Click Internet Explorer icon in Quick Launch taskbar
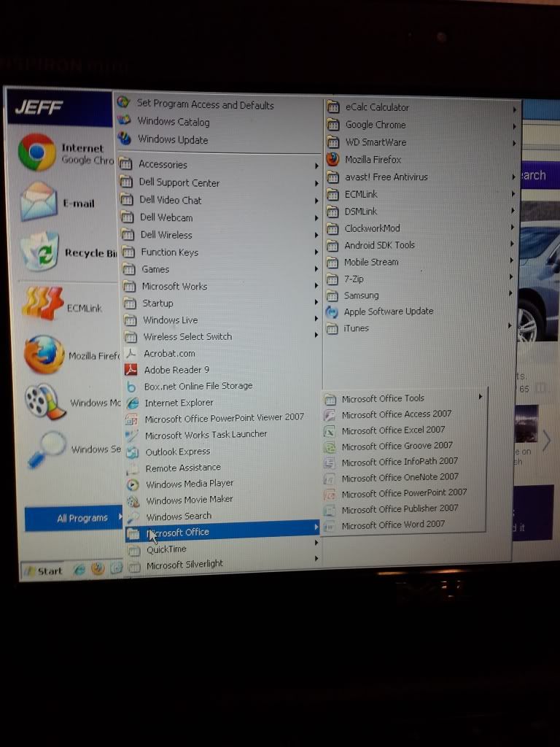This screenshot has width=560, height=747. click(x=79, y=569)
